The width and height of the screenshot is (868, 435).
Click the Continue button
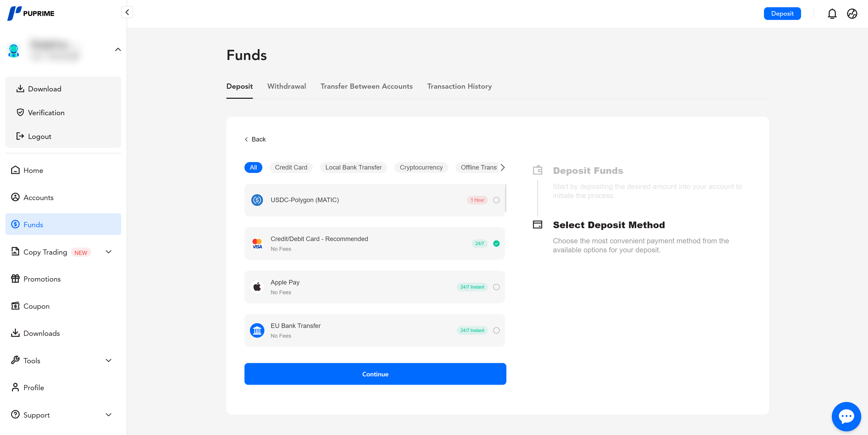375,374
